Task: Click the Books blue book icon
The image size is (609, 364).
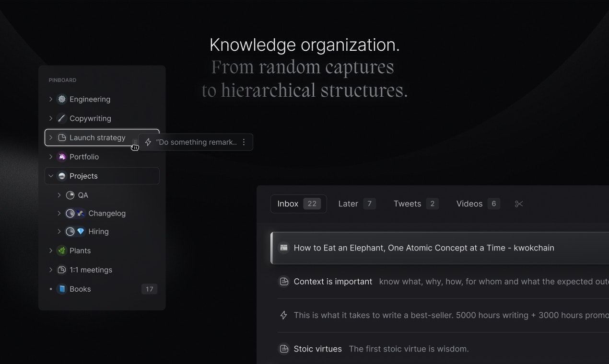Action: (61, 289)
